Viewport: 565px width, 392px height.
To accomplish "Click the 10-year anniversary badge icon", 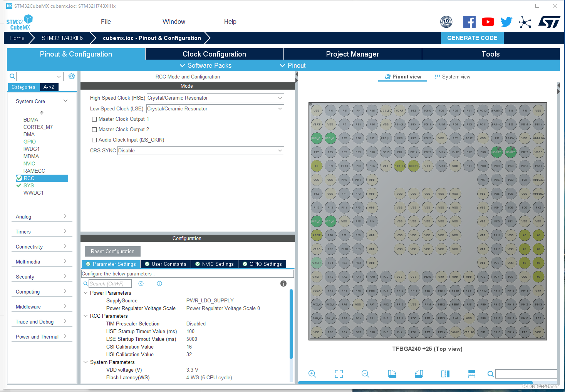I will pos(446,22).
